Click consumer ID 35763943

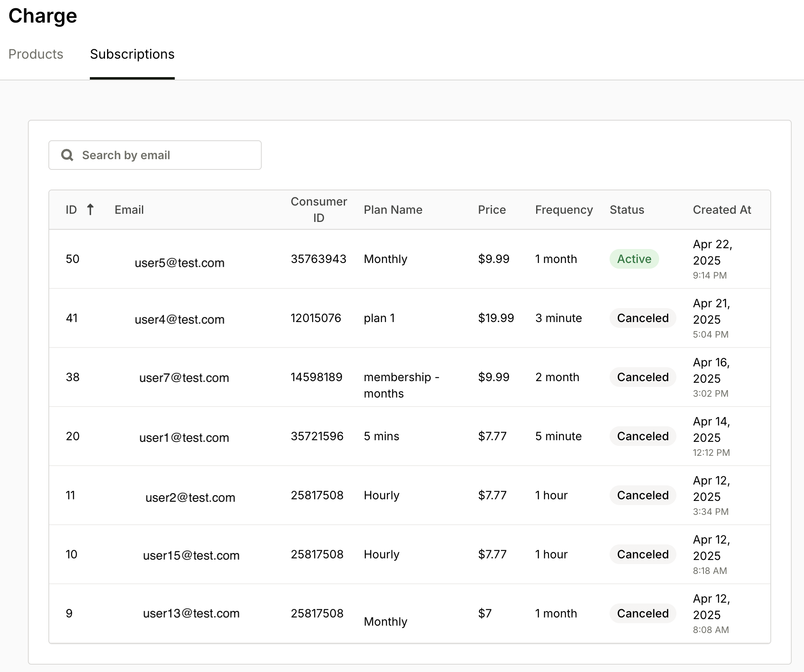click(x=319, y=259)
